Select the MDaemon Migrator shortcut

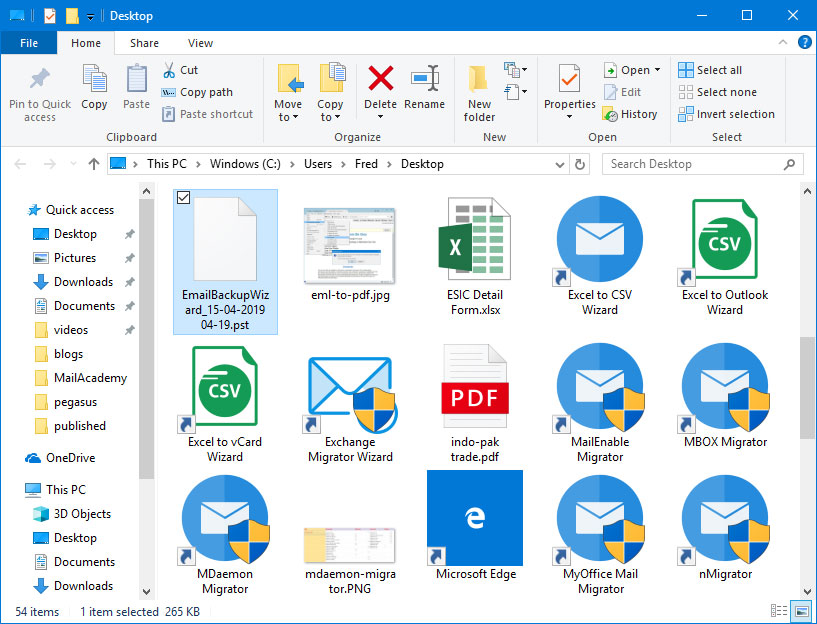coord(225,534)
